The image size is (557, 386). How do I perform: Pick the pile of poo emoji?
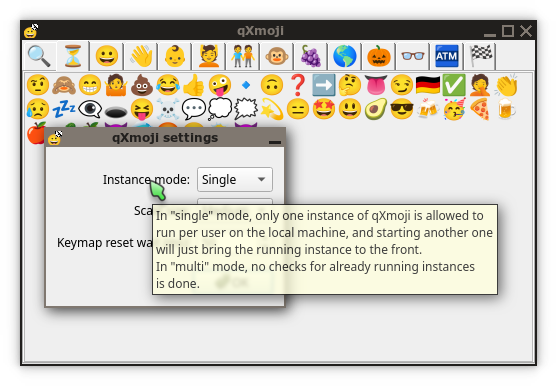tap(142, 85)
